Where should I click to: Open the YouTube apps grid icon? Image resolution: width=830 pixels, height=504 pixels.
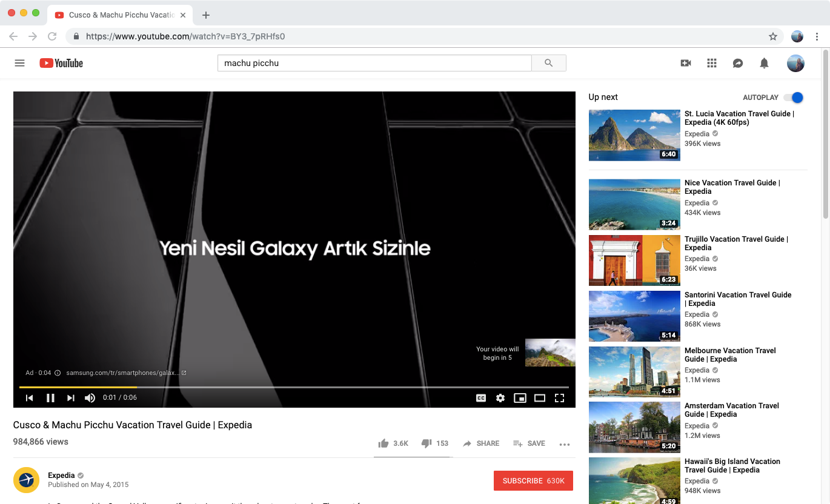click(x=712, y=63)
